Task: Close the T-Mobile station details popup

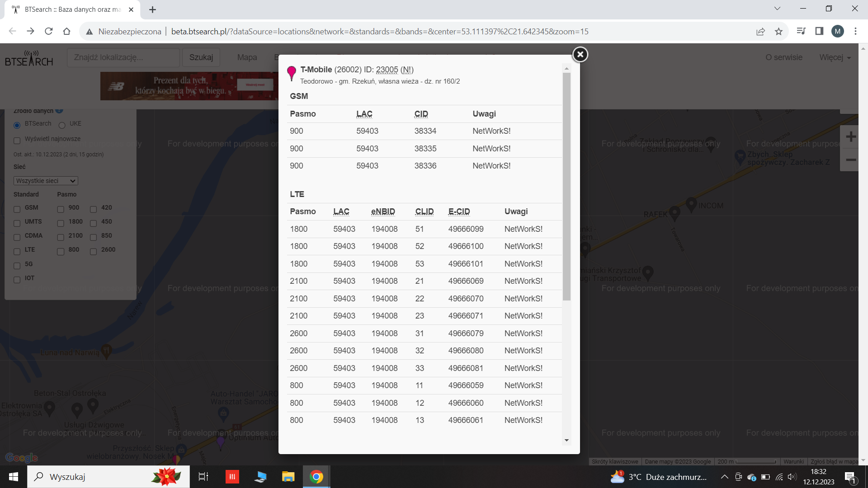Action: pyautogui.click(x=580, y=55)
